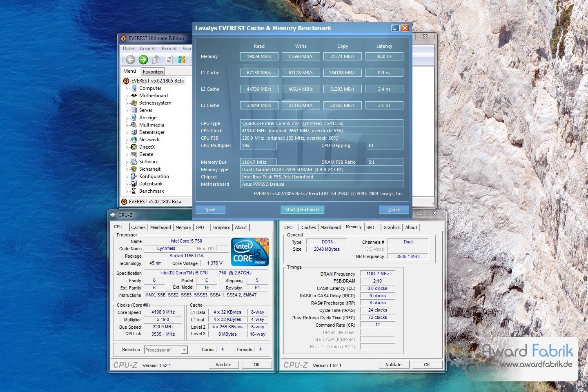Screen dimensions: 588x392
Task: Click the green forward arrow in EVEREST toolbar
Action: (143, 60)
